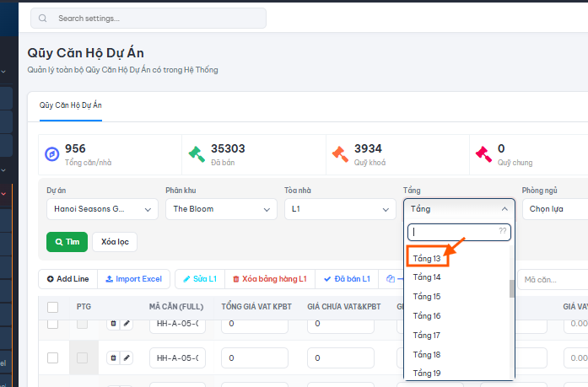This screenshot has width=588, height=387.
Task: Click the compass icon beside 956 total
Action: point(52,154)
